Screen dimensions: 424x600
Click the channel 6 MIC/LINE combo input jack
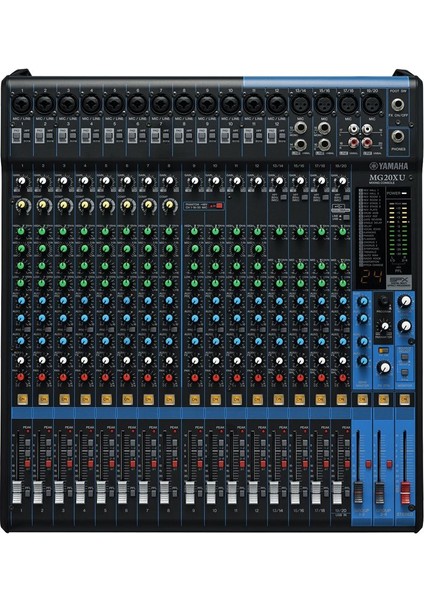click(x=137, y=104)
